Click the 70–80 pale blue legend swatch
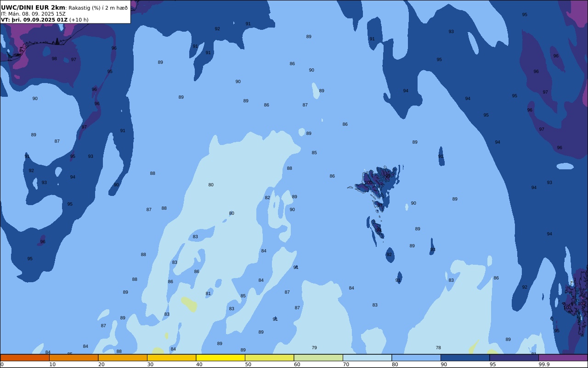 click(367, 357)
